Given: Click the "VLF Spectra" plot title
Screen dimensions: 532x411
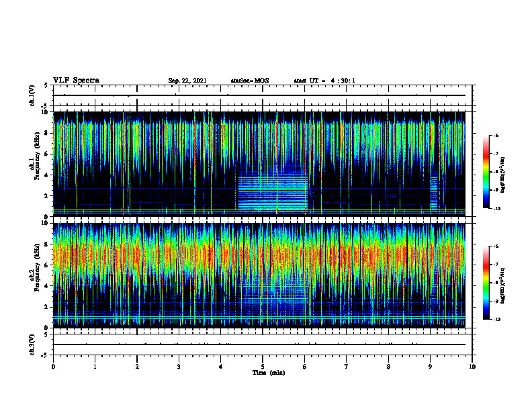Looking at the screenshot, I should pos(76,81).
